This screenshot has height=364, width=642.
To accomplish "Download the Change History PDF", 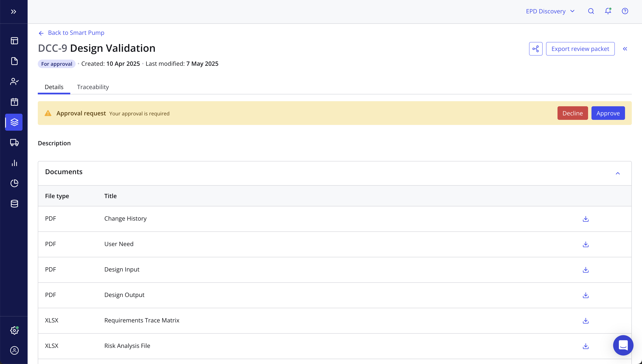I will (x=586, y=219).
